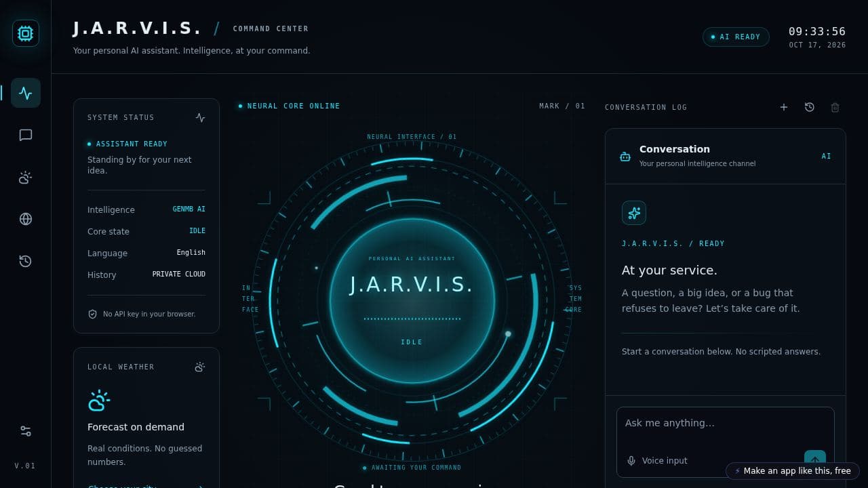Click the COMMAND CENTER header label

(x=271, y=29)
